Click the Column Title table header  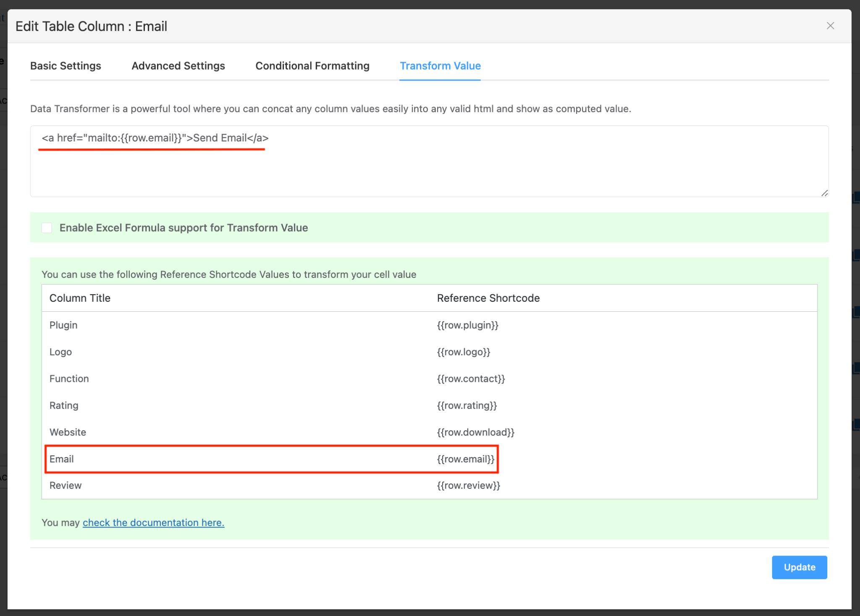point(80,298)
